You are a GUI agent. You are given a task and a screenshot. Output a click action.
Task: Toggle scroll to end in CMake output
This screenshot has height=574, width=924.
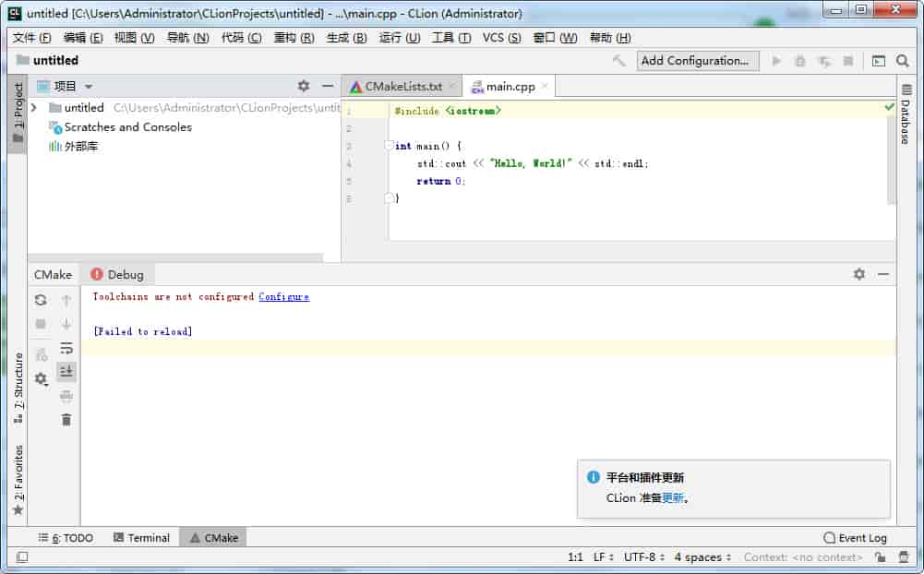[66, 372]
